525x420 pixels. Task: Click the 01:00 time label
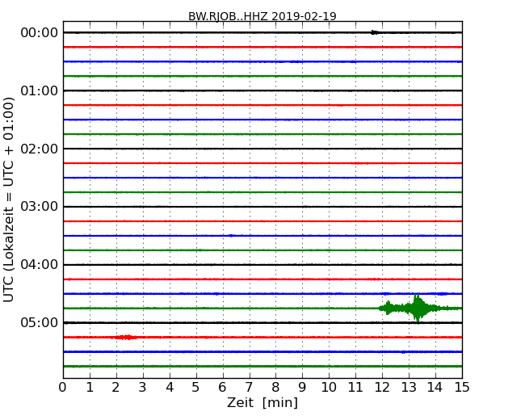(40, 90)
